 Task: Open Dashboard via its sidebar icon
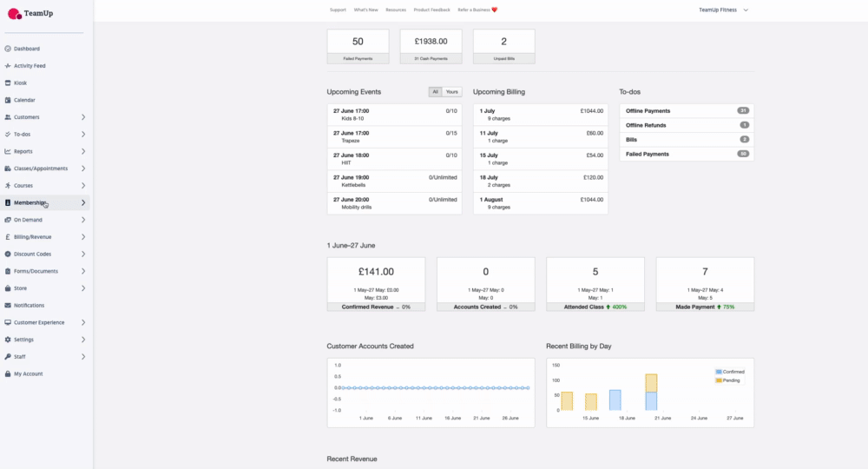[x=8, y=49]
